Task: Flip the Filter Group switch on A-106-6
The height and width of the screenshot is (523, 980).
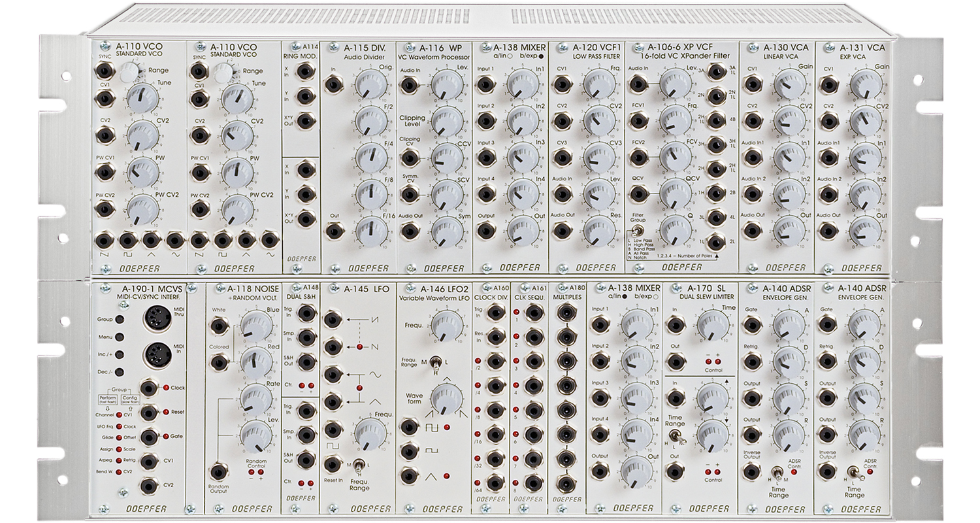Action: point(638,229)
